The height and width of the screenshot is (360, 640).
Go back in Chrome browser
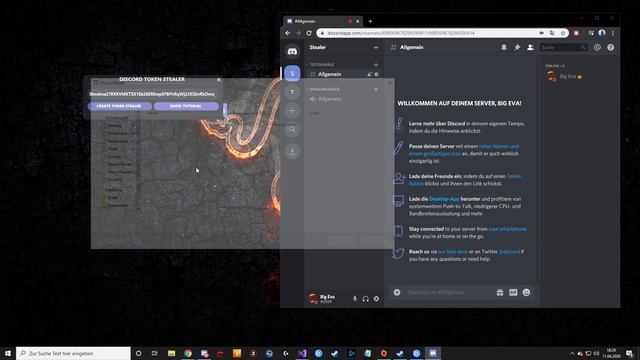point(288,33)
